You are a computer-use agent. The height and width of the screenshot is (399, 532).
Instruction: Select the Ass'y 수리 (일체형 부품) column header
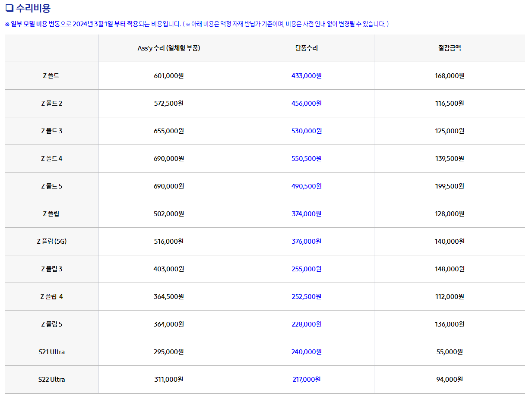click(x=169, y=48)
